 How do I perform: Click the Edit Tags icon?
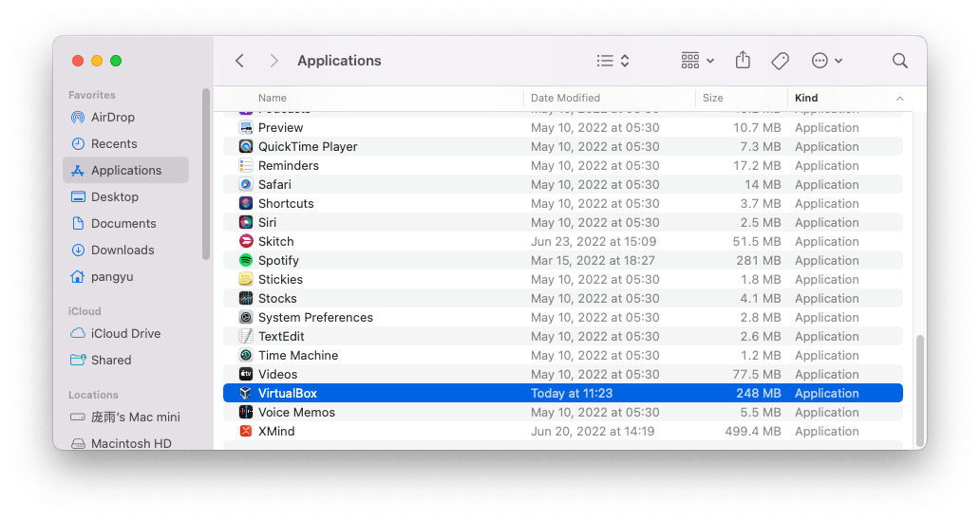click(x=780, y=61)
